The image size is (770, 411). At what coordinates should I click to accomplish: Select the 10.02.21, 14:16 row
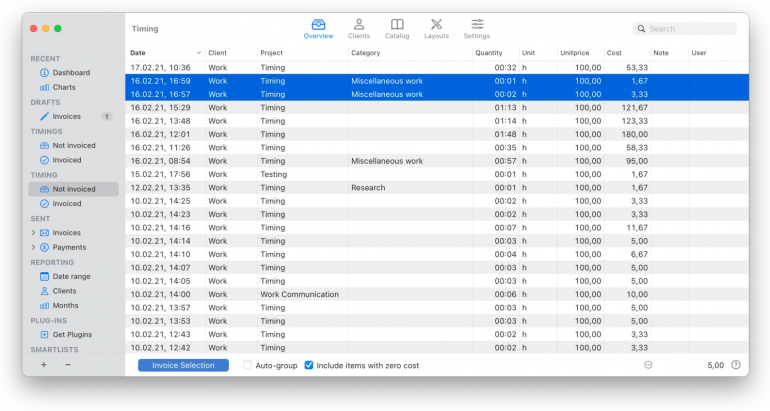437,228
